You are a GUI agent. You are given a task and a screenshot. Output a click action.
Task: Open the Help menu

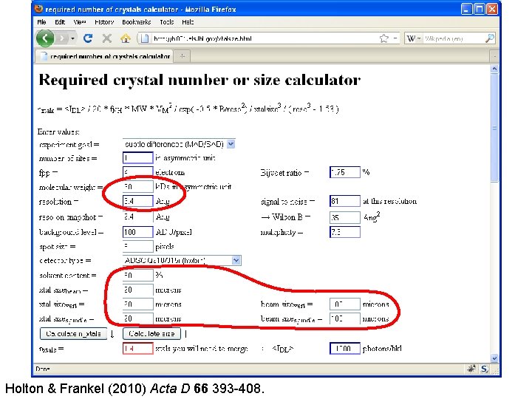pos(188,22)
